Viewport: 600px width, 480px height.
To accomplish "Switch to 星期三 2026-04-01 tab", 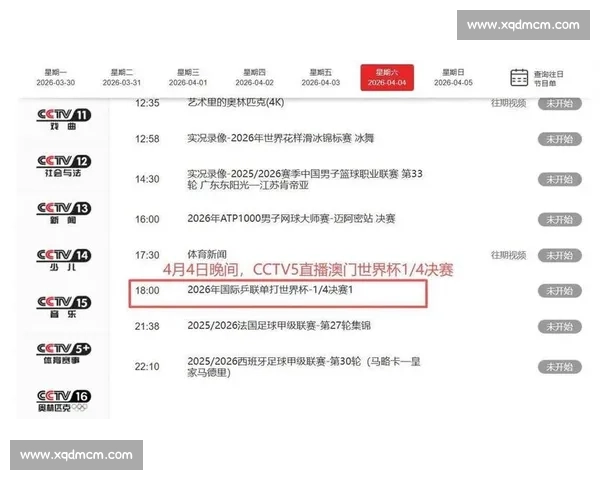I will [x=188, y=77].
